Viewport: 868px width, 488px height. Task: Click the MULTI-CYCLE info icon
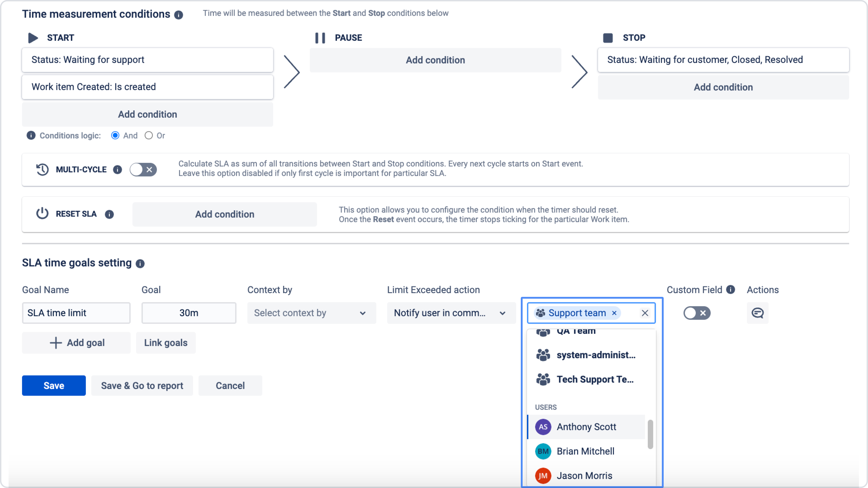pos(117,170)
